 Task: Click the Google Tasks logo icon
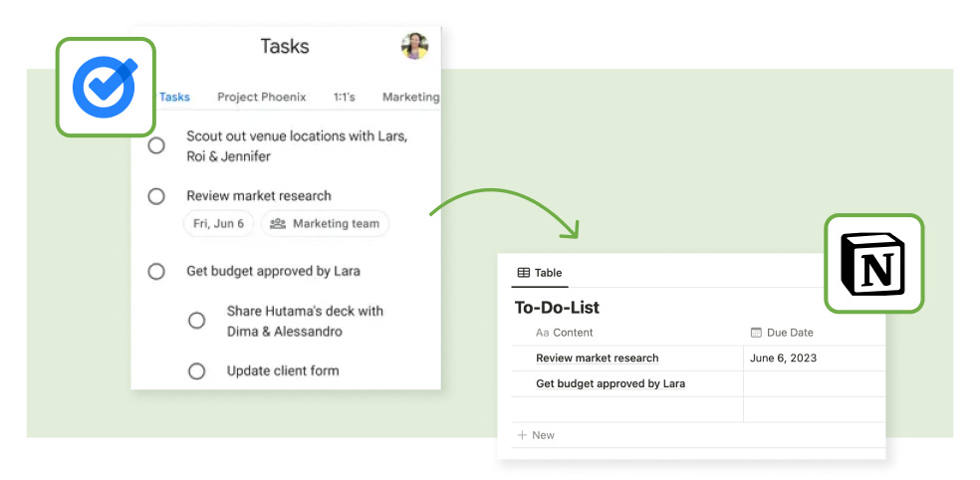(105, 87)
